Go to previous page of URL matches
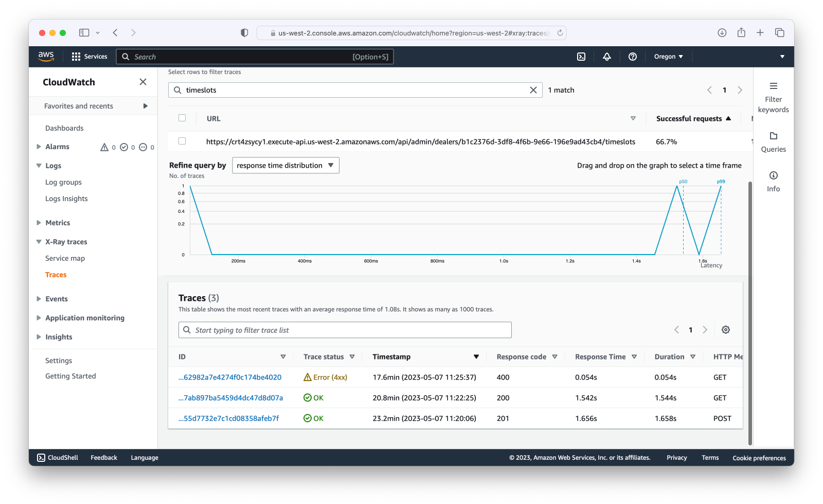Image resolution: width=823 pixels, height=504 pixels. [709, 90]
